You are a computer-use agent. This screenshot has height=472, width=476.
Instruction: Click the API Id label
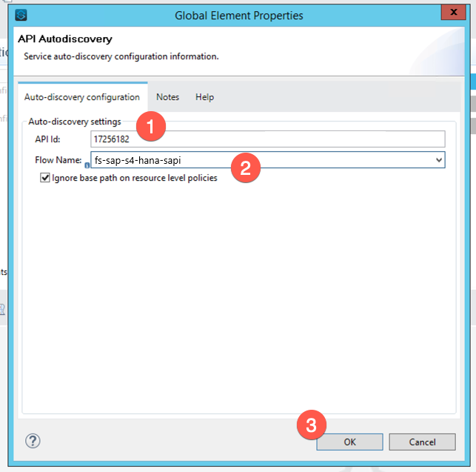coord(47,139)
